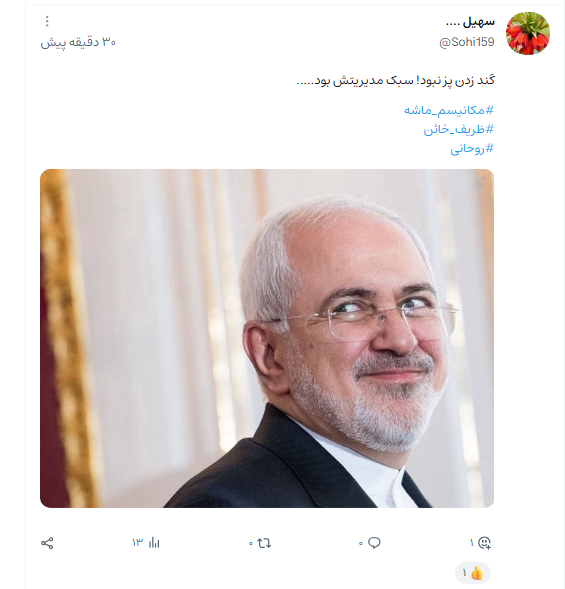Click the ۳۰ دقیقه پیش timestamp
Image resolution: width=565 pixels, height=589 pixels.
coord(78,42)
